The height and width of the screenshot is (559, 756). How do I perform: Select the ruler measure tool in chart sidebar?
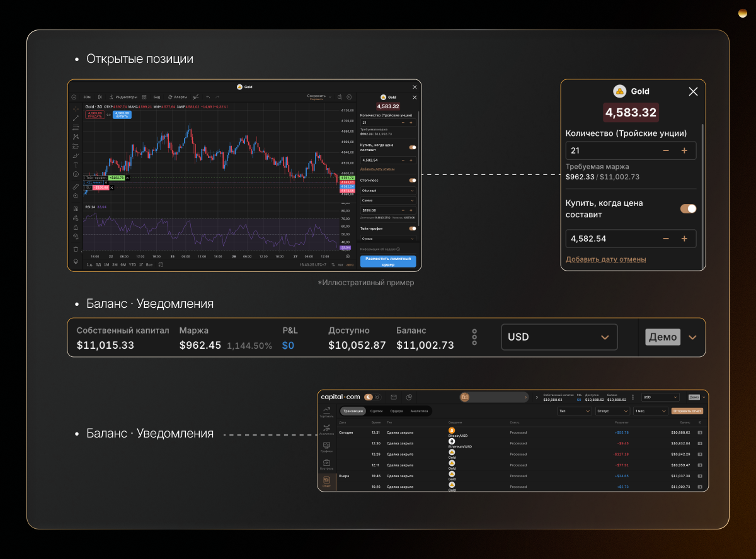pyautogui.click(x=76, y=187)
